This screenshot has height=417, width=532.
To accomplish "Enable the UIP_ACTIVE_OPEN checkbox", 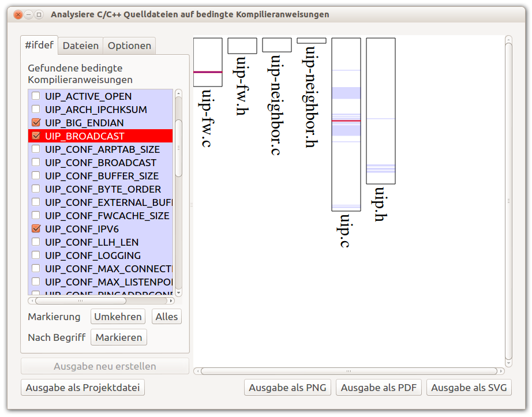I will [36, 96].
